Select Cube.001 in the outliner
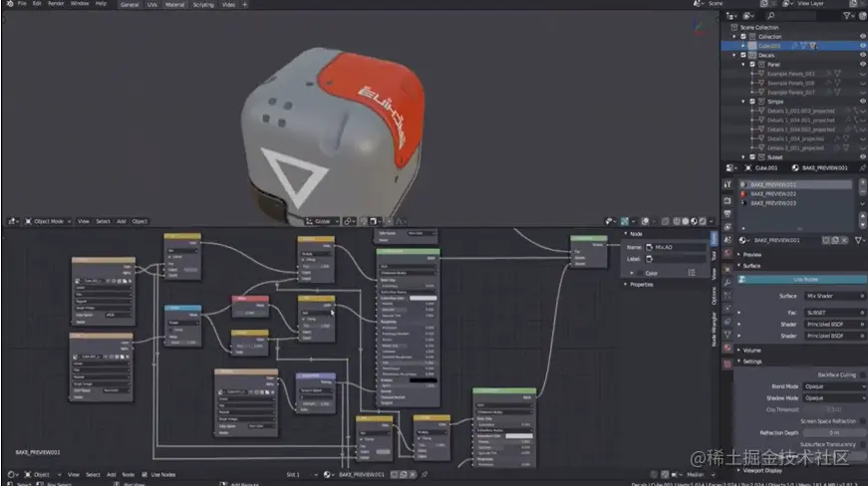The height and width of the screenshot is (486, 868). (769, 46)
